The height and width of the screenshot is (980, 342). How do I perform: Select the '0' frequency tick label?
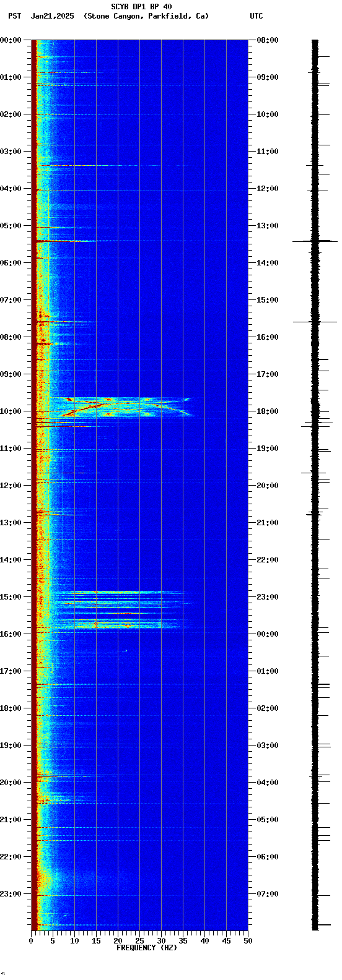tap(31, 941)
